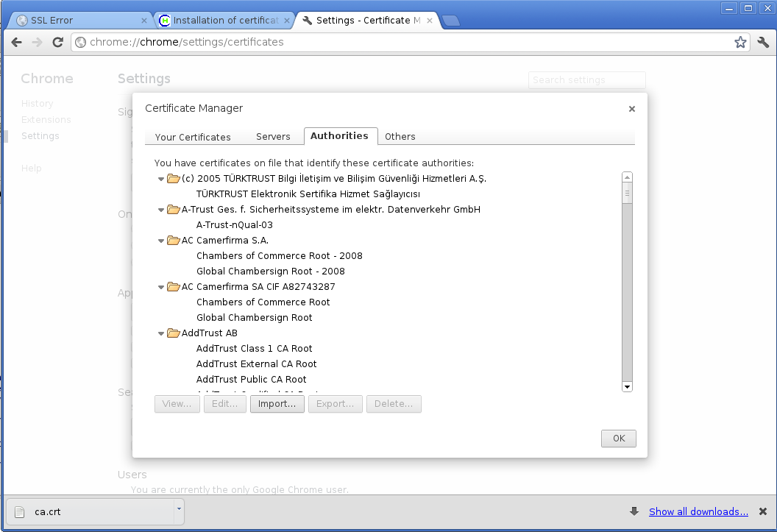Close the Certificate Manager dialog with X
The width and height of the screenshot is (777, 532).
click(x=632, y=109)
